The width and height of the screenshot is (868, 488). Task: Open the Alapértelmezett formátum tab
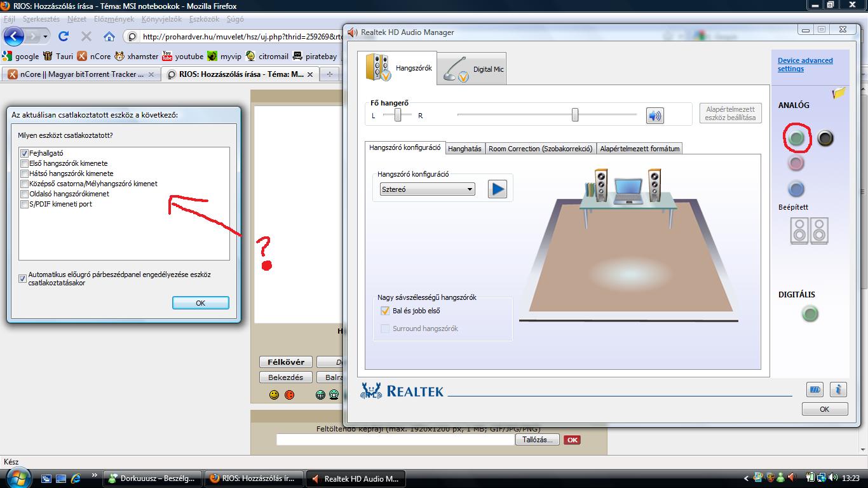[640, 149]
